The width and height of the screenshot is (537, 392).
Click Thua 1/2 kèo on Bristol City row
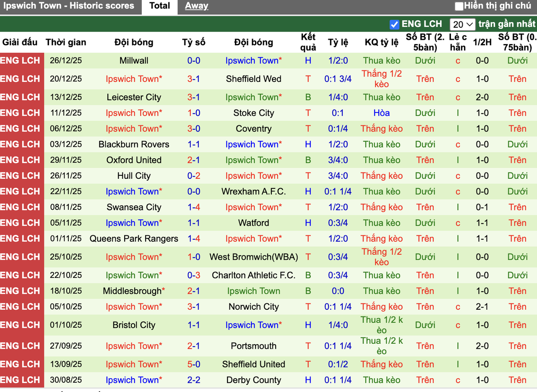[x=382, y=325]
